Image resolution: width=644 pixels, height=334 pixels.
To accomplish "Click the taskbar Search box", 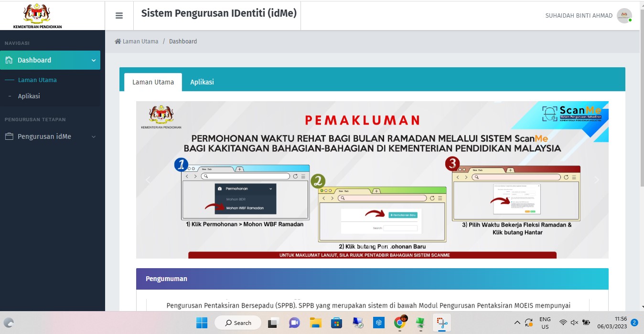I will click(x=238, y=323).
